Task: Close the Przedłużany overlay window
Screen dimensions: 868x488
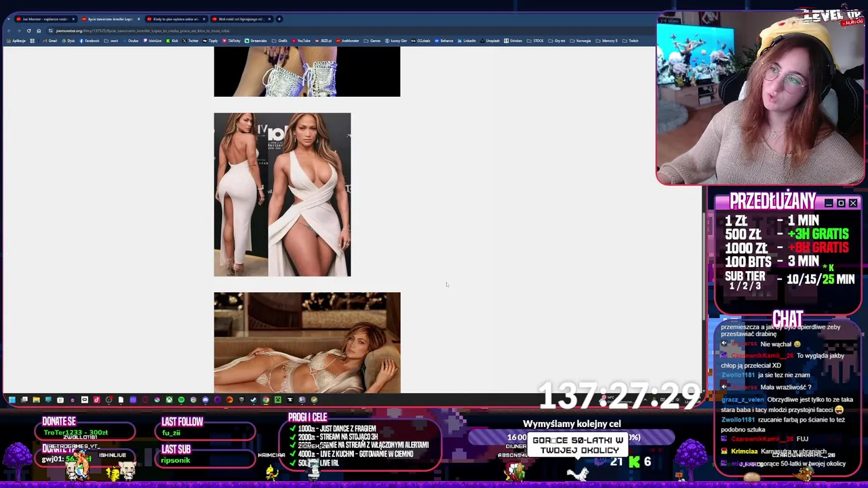Action: [853, 203]
